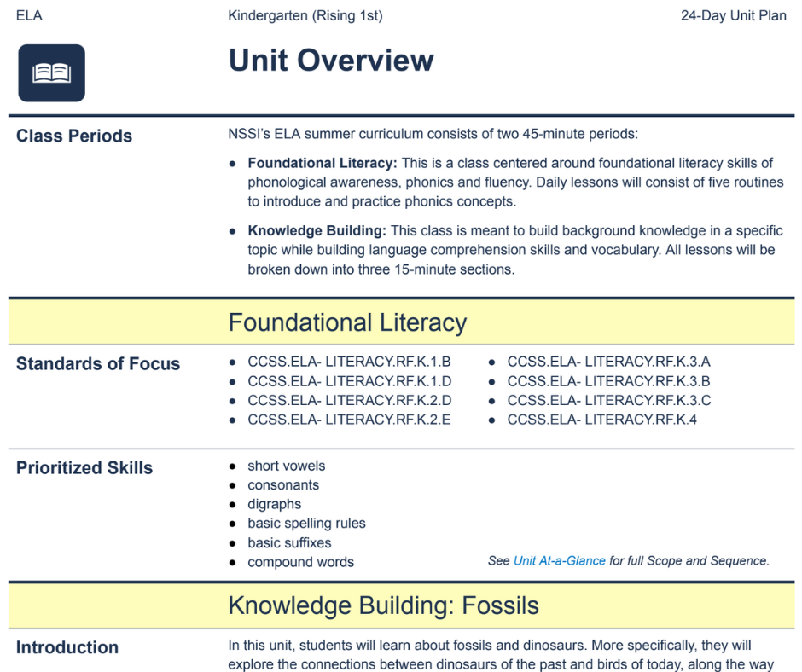The image size is (802, 672).
Task: Click the Standards of Focus heading
Action: pyautogui.click(x=85, y=363)
